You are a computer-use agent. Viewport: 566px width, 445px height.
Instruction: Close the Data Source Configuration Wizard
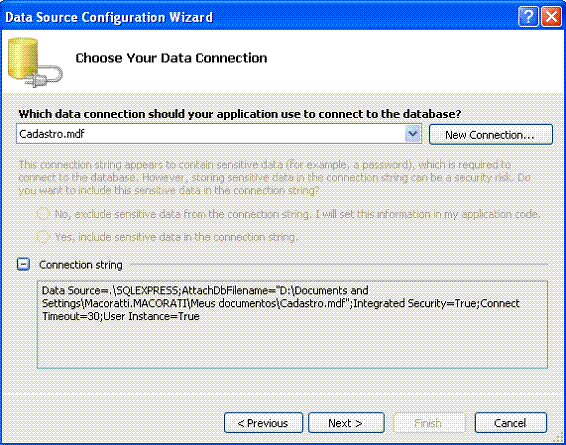552,17
